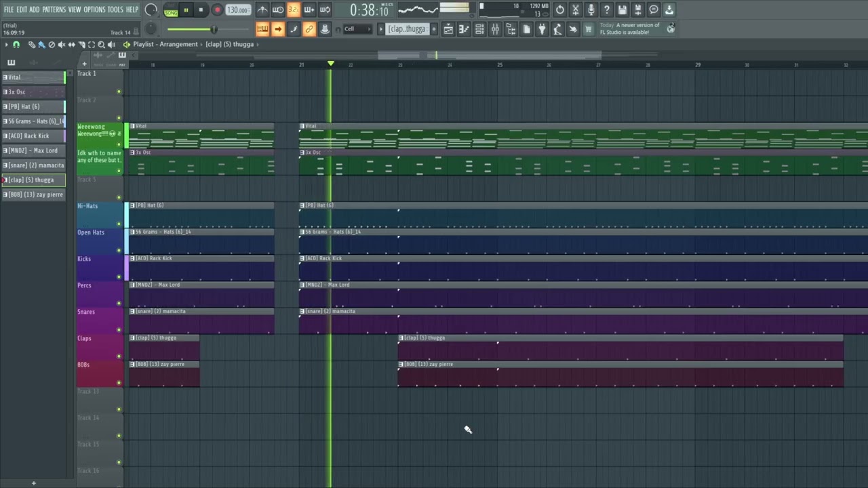
Task: Click the undo history circular arrow icon
Action: tap(560, 9)
